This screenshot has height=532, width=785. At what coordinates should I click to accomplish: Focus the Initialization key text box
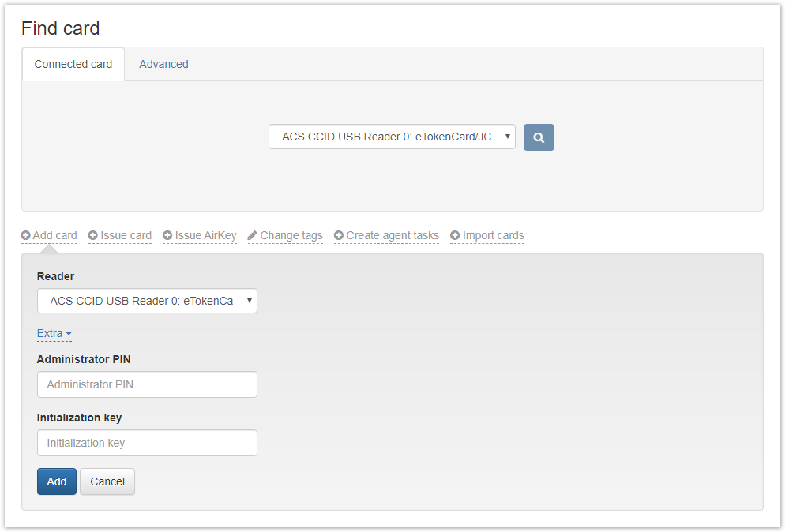tap(147, 443)
